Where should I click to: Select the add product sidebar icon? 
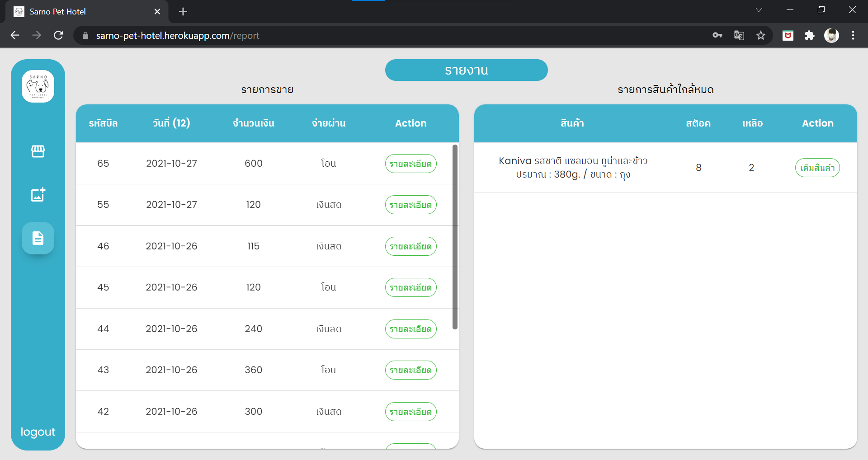38,195
